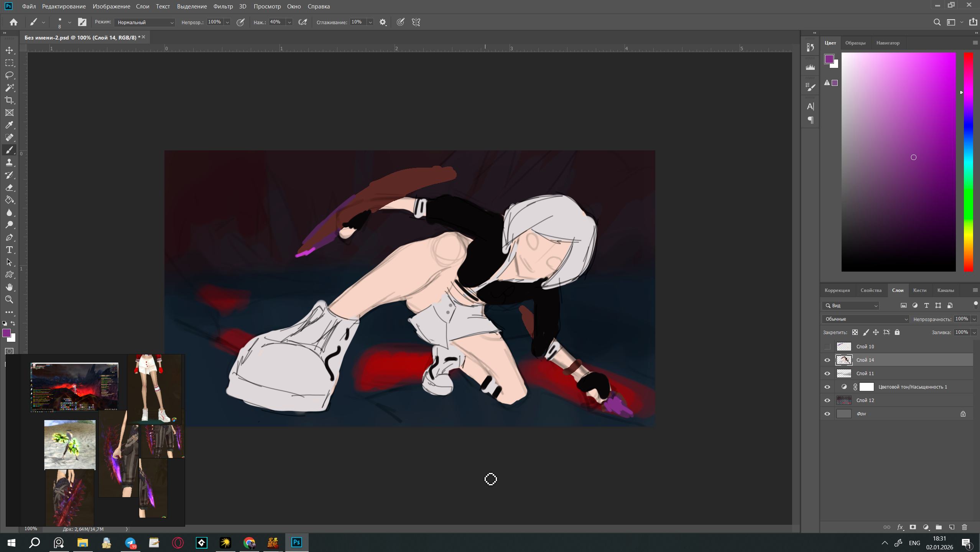
Task: Switch to the Образцы tab
Action: [855, 43]
